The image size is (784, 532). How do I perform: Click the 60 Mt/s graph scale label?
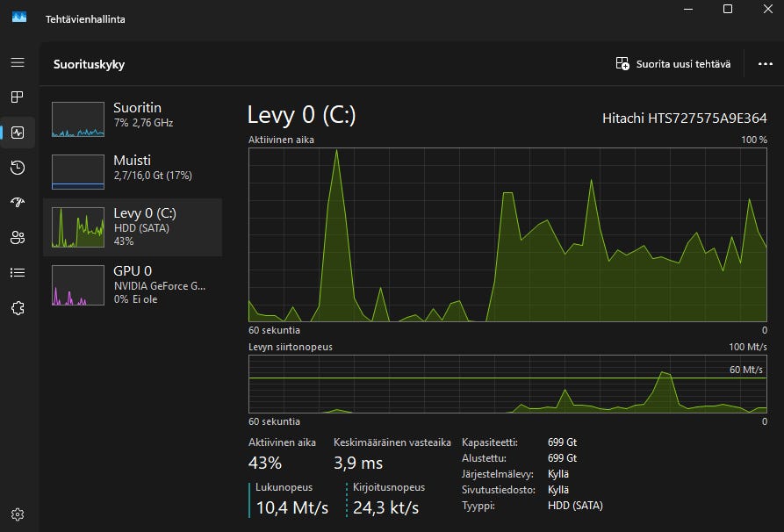tap(746, 370)
